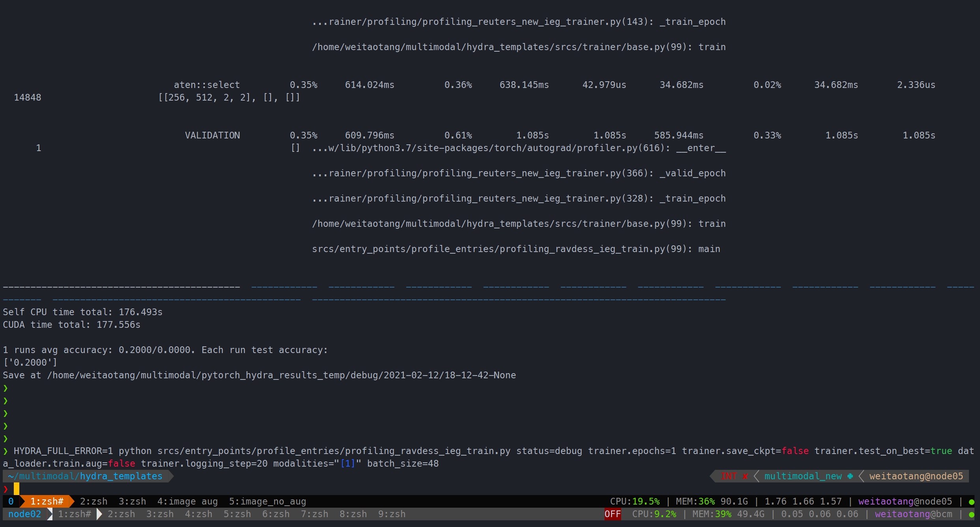Click the yellow cursor block at prompt

[x=17, y=489]
